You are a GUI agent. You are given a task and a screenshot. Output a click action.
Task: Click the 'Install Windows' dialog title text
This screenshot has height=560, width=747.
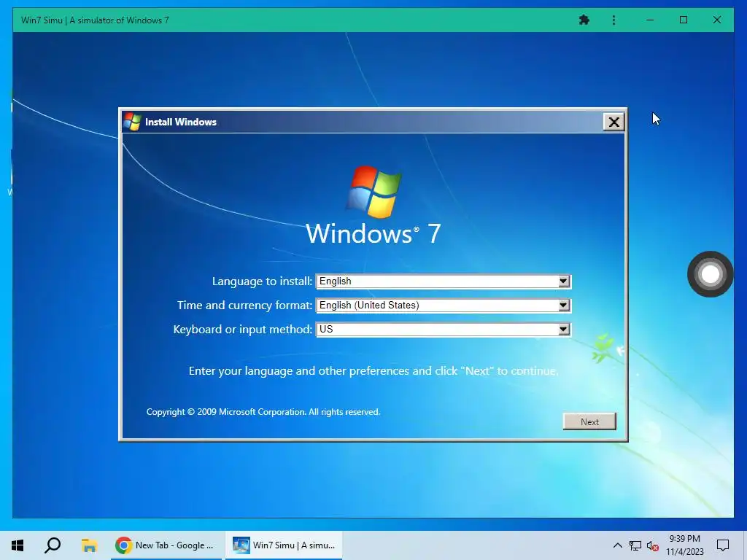(181, 122)
